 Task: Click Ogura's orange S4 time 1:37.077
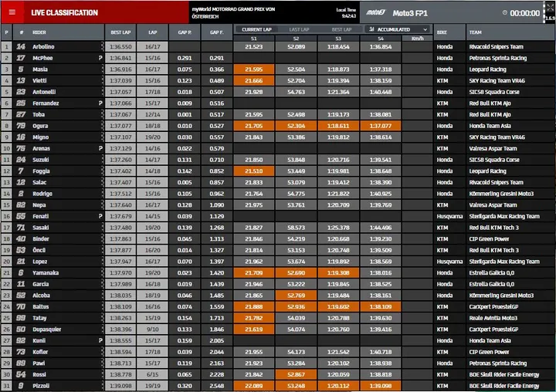tap(381, 126)
